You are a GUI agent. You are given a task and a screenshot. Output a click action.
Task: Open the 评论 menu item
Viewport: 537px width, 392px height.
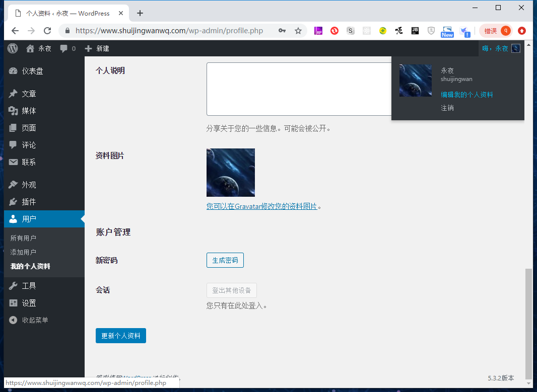click(44, 145)
